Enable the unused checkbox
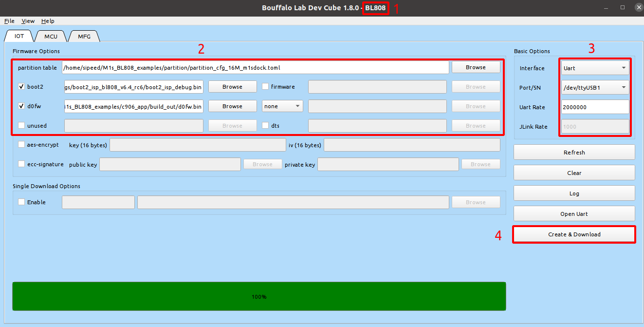This screenshot has width=644, height=327. click(21, 126)
